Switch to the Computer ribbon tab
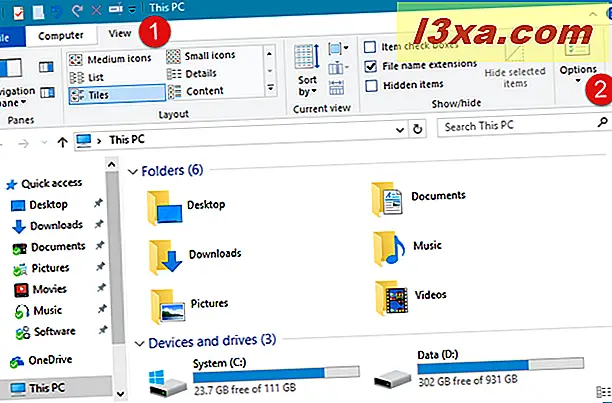This screenshot has height=403, width=612. point(60,36)
